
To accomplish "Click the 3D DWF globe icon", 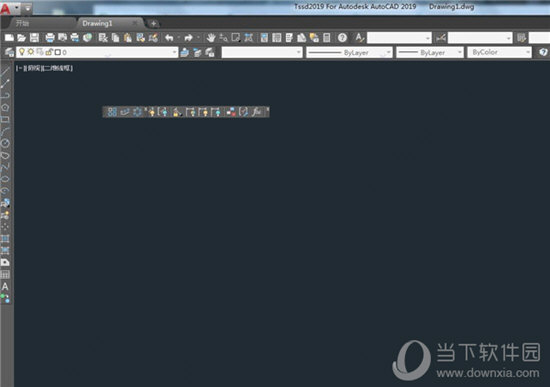I will [x=87, y=38].
